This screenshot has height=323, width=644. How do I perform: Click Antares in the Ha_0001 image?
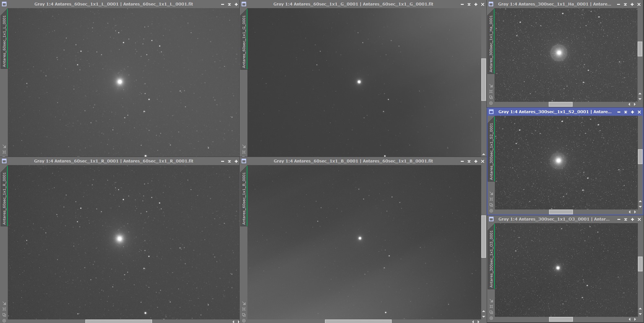coord(559,53)
